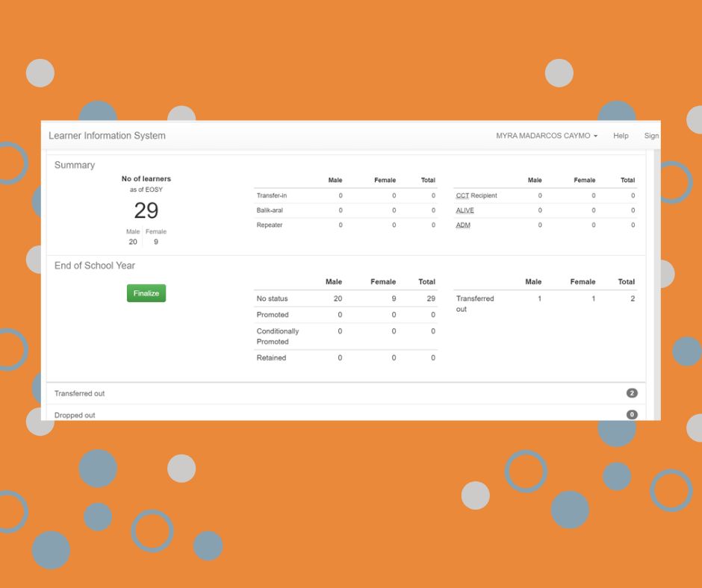Click the No status male value 20
Image resolution: width=702 pixels, height=588 pixels.
(x=338, y=298)
